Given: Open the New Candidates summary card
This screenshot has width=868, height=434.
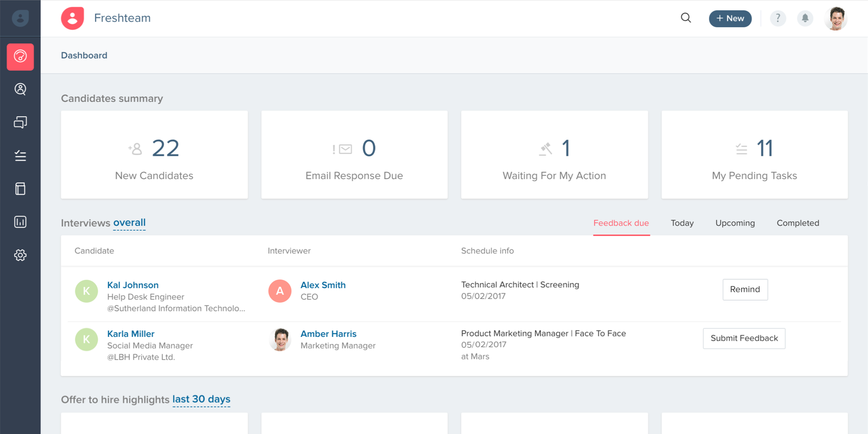Looking at the screenshot, I should pyautogui.click(x=154, y=155).
